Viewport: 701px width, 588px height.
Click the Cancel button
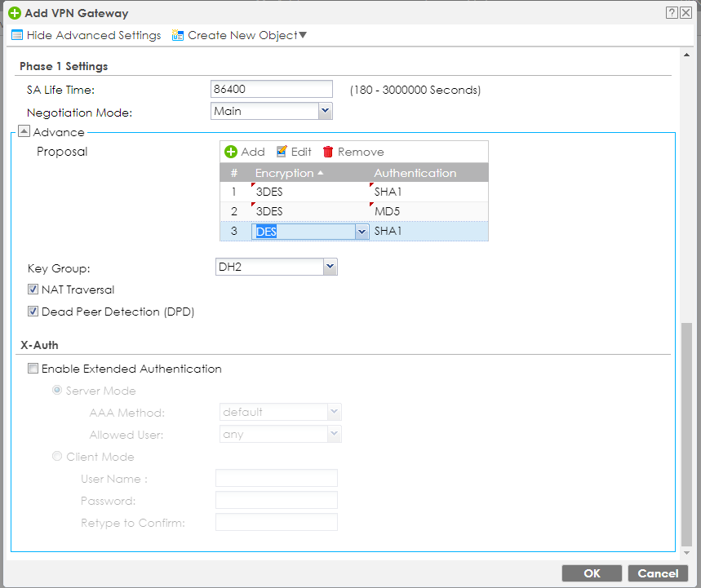coord(658,573)
